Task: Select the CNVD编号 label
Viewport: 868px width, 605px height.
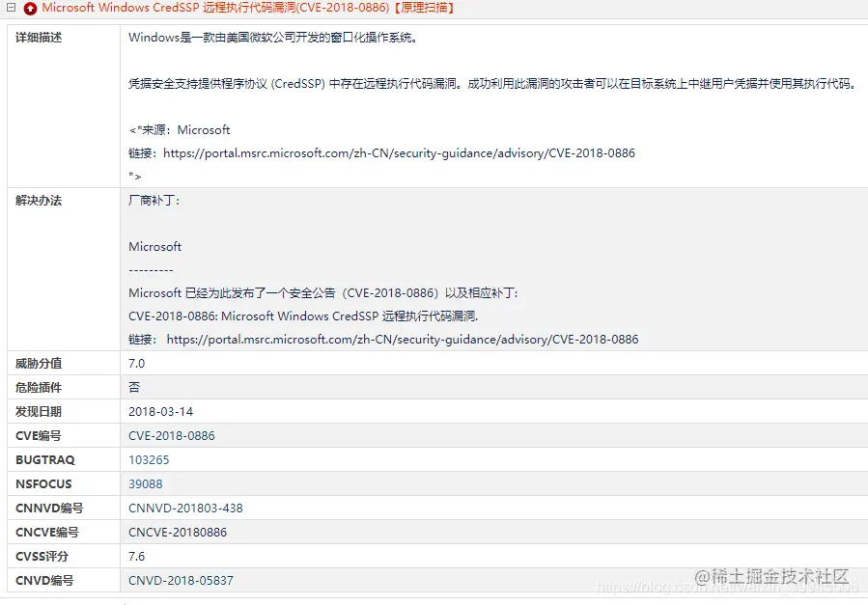Action: coord(44,581)
